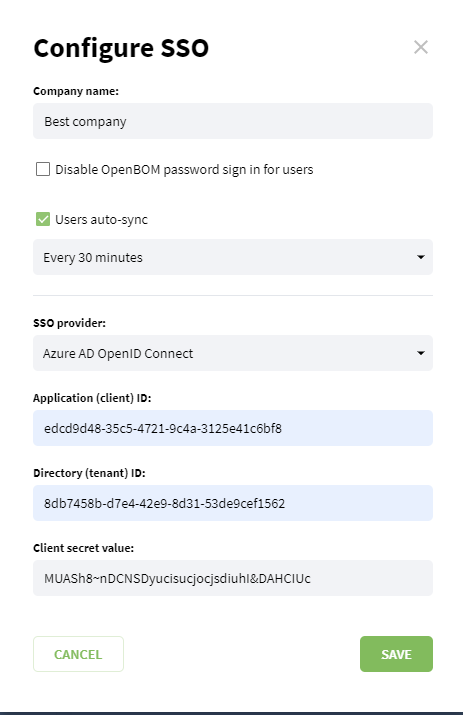Image resolution: width=463 pixels, height=715 pixels.
Task: Click the 'Directory (tenant) ID:' label
Action: click(89, 473)
